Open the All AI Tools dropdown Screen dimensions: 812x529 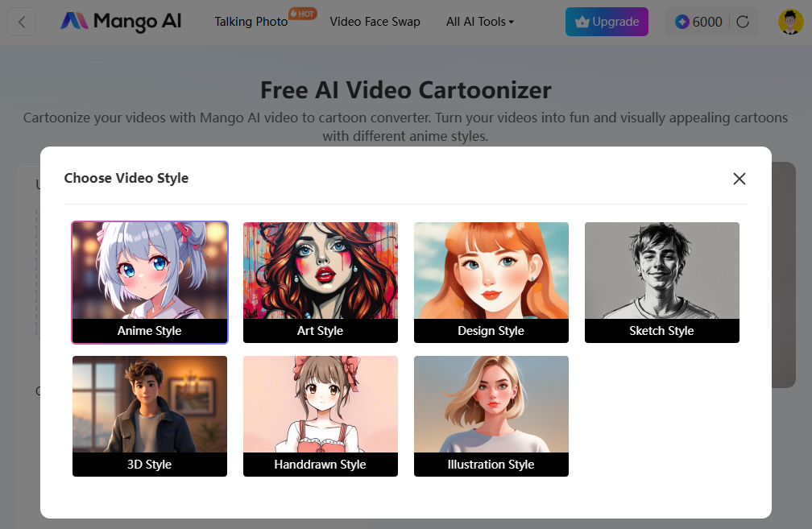(x=479, y=22)
